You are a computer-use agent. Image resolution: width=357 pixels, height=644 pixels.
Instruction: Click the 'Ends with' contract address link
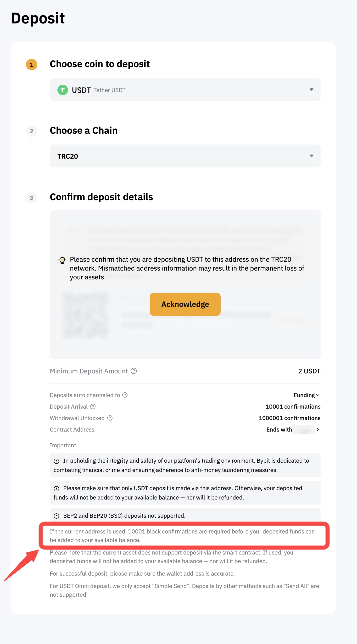click(x=279, y=429)
